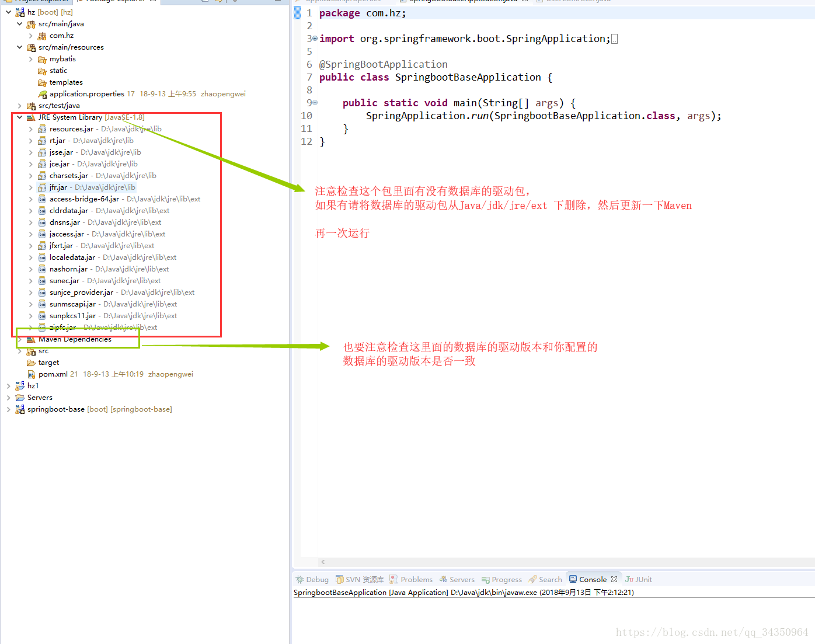Click the hz1 project icon

[x=20, y=386]
